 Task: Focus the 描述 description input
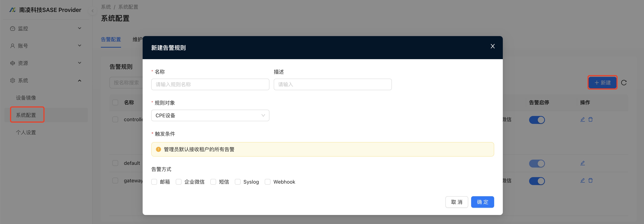click(x=332, y=84)
